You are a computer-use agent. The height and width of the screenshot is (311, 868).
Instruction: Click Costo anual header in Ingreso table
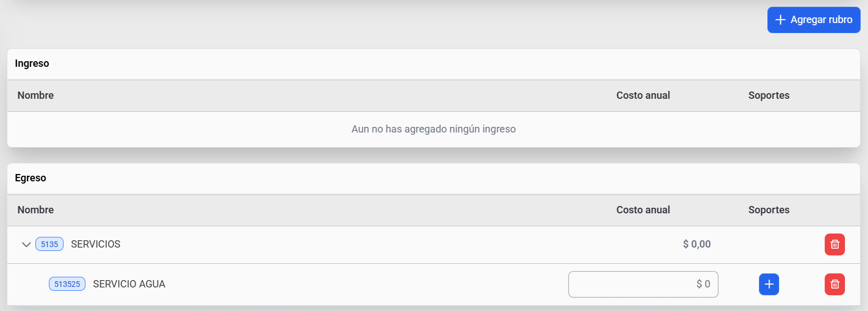tap(643, 95)
